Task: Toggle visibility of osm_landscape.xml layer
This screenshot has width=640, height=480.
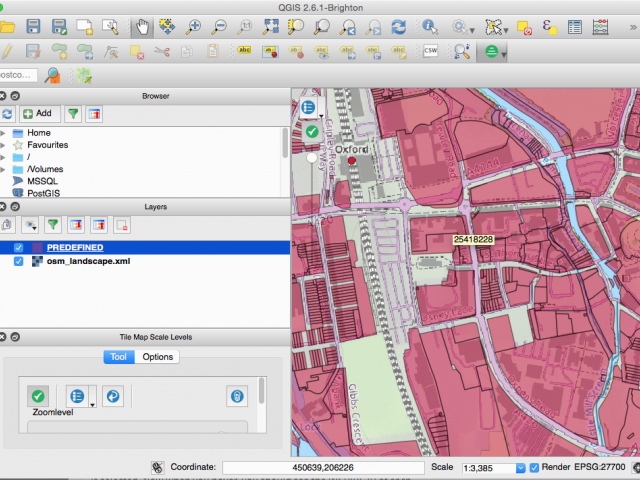Action: click(x=18, y=261)
